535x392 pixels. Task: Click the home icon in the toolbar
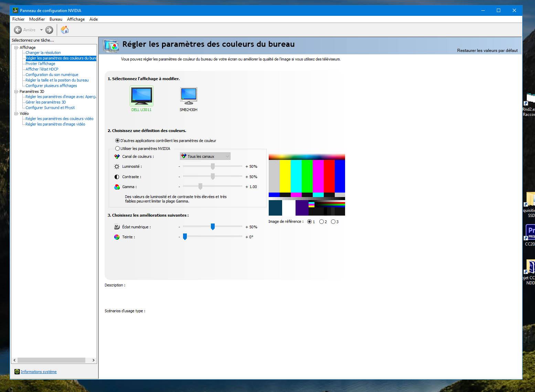pyautogui.click(x=64, y=30)
